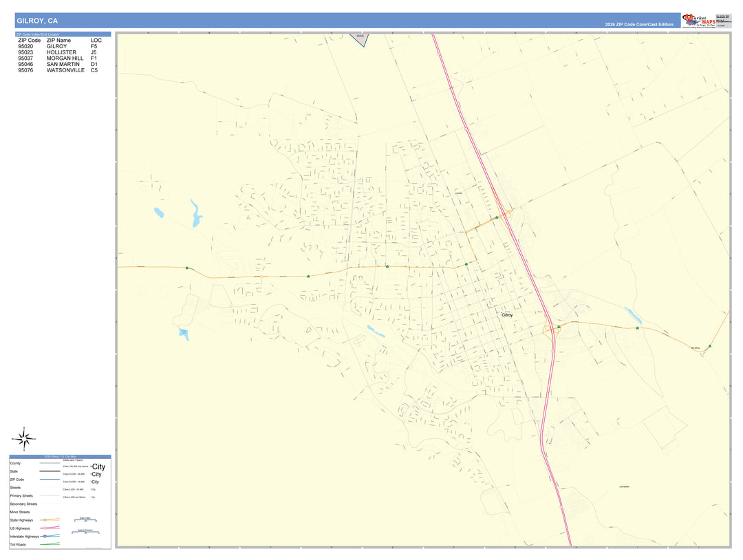Click grid location D1 in the index
The width and height of the screenshot is (743, 560).
94,65
